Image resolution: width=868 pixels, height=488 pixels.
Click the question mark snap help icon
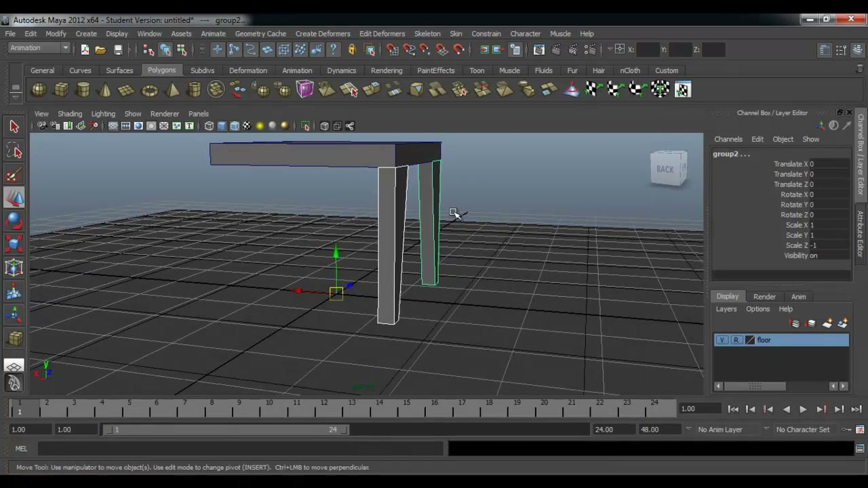click(334, 49)
